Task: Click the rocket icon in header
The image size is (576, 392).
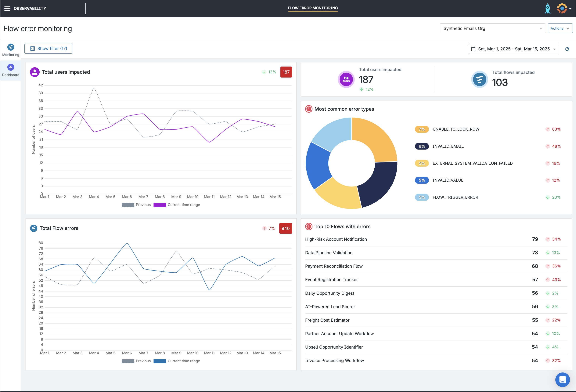Action: click(548, 8)
